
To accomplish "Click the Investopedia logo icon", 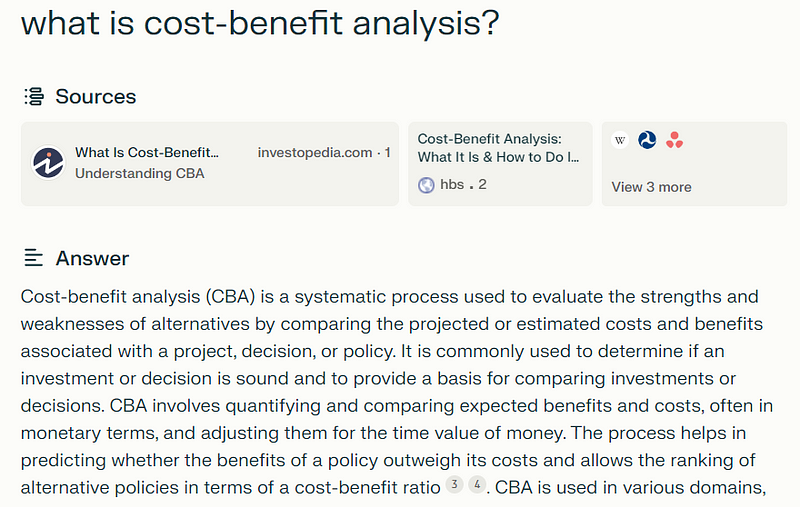I will pos(48,163).
